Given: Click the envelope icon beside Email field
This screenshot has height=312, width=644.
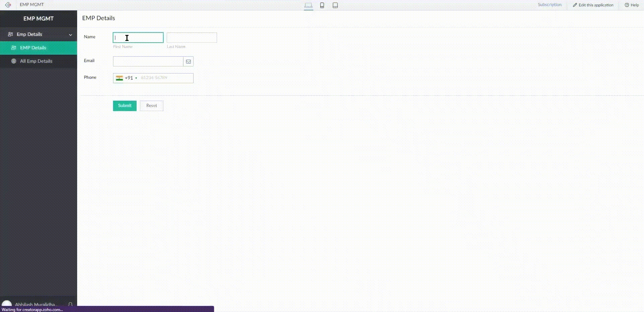Looking at the screenshot, I should click(189, 61).
